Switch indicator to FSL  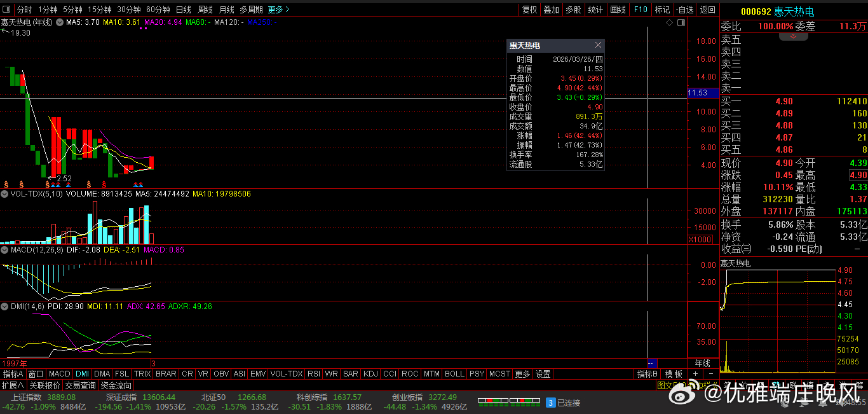click(x=122, y=374)
